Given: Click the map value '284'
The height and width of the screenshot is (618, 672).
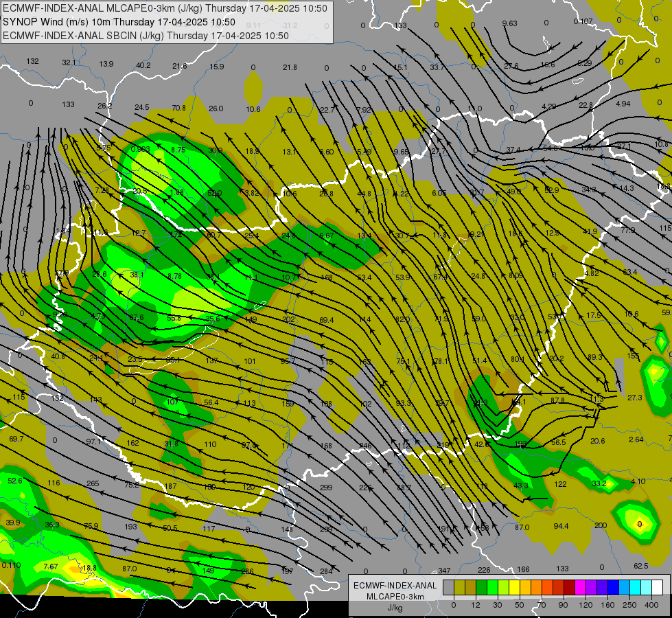Looking at the screenshot, I should tap(326, 571).
